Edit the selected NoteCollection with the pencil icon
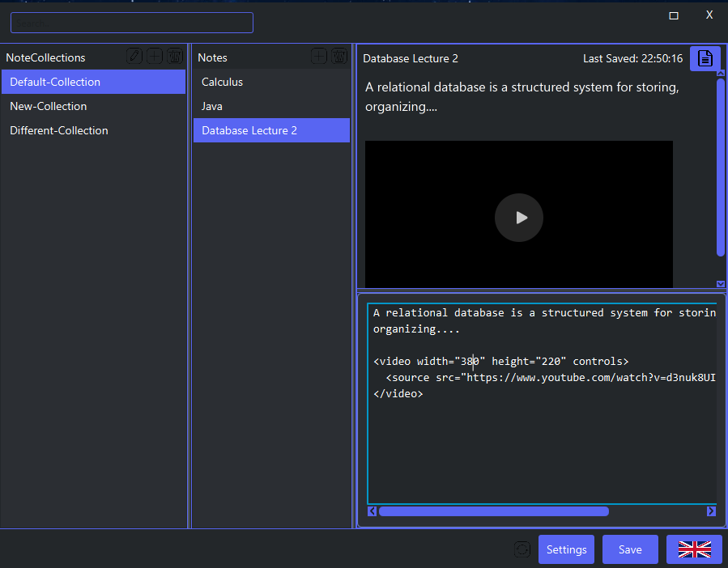This screenshot has width=728, height=568. [x=134, y=57]
